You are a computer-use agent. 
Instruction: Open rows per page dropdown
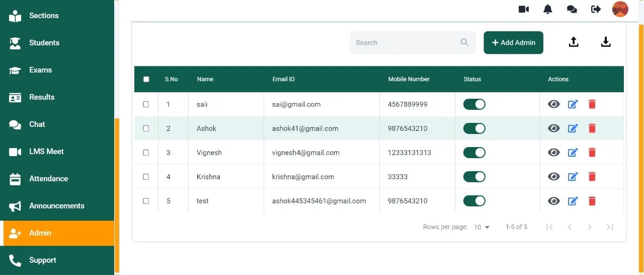point(481,227)
